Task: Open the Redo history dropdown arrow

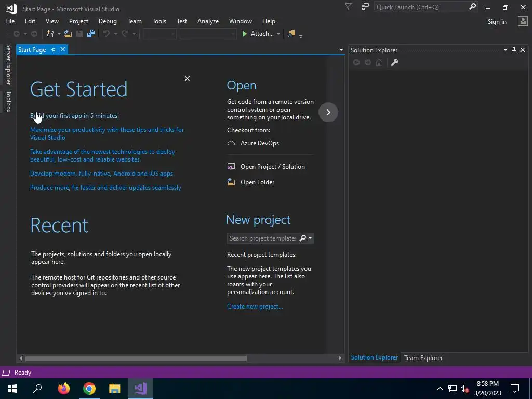Action: pyautogui.click(x=134, y=34)
